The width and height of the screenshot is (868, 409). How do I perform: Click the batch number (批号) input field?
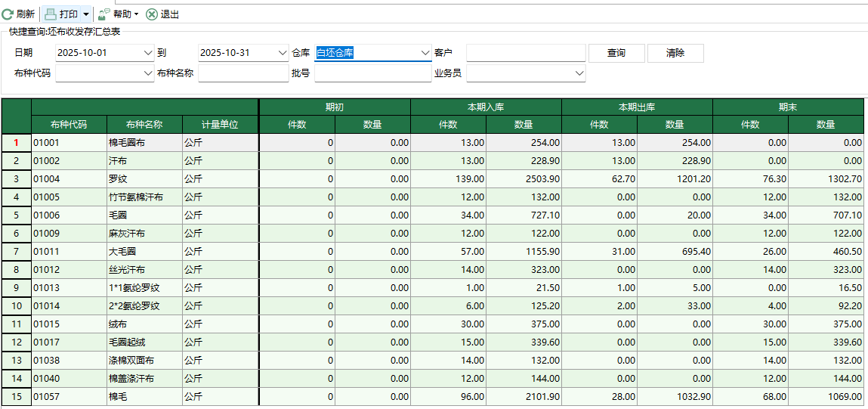click(x=372, y=73)
